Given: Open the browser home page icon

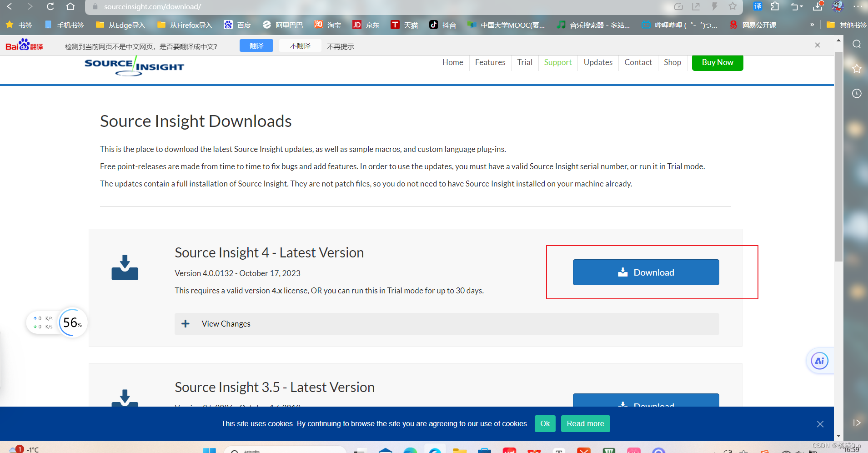Looking at the screenshot, I should (x=70, y=6).
